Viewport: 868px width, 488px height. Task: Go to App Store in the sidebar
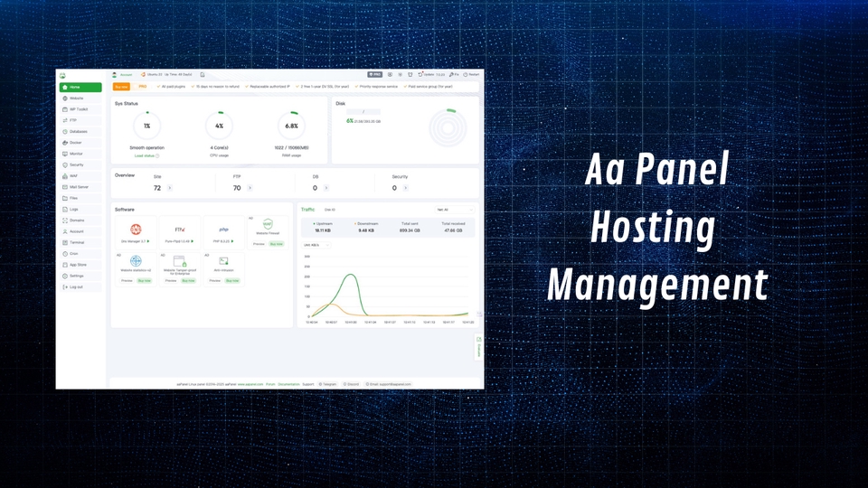point(78,265)
